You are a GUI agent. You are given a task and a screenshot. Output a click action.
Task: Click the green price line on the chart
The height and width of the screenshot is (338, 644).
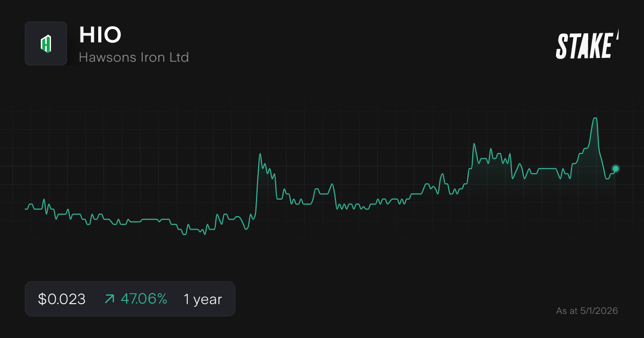pyautogui.click(x=322, y=204)
